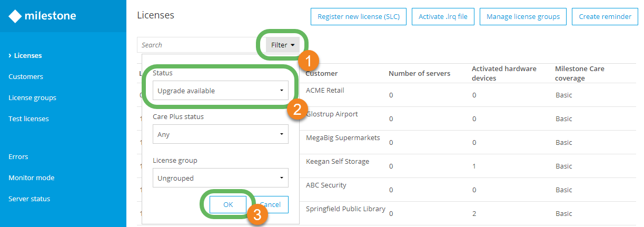Click Register new license (SLC) button
Screen dimensions: 644x227
tap(358, 17)
